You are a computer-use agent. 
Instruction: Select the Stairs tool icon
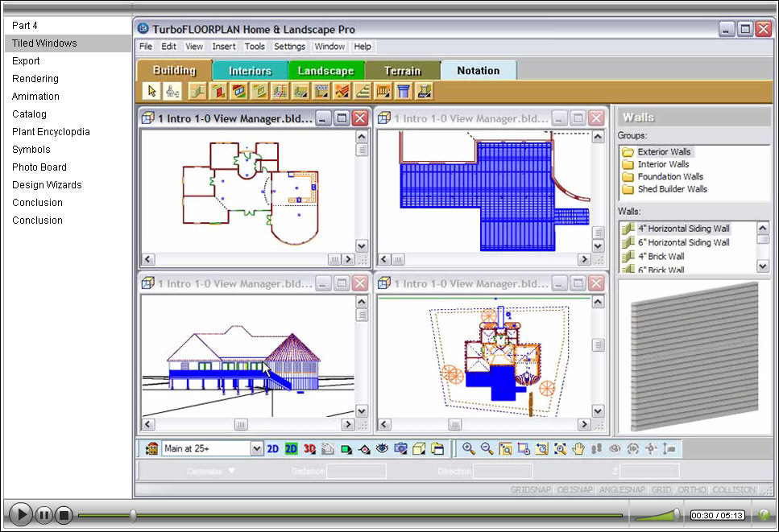tap(363, 91)
